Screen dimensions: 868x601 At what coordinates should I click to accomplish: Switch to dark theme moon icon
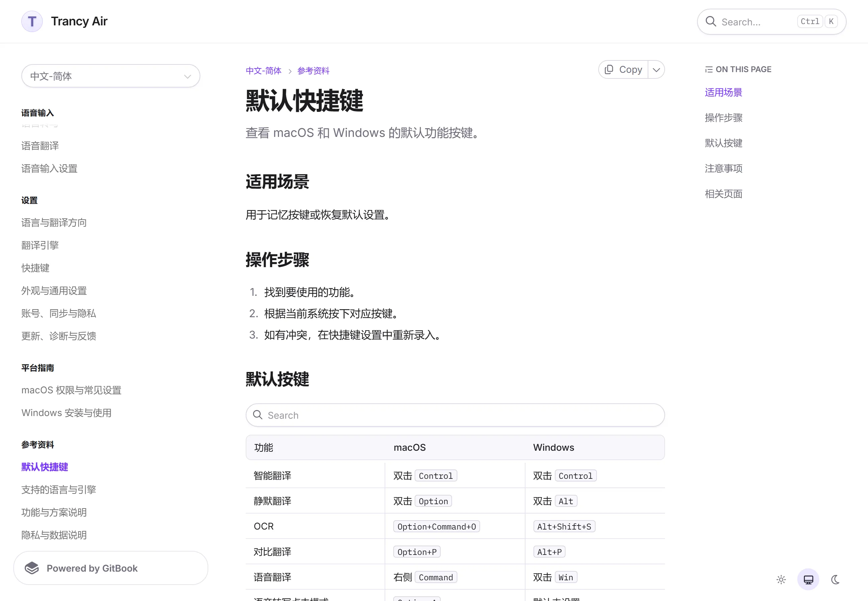pos(835,580)
